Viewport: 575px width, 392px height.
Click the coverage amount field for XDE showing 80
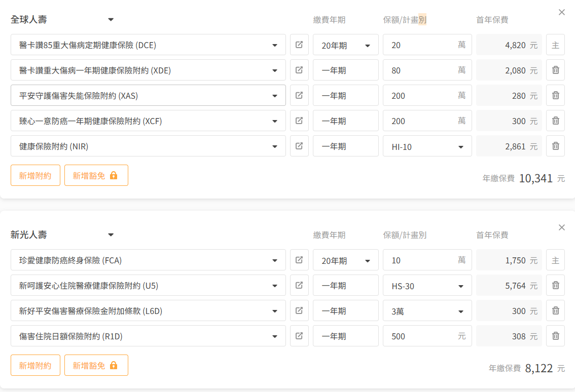click(x=421, y=70)
